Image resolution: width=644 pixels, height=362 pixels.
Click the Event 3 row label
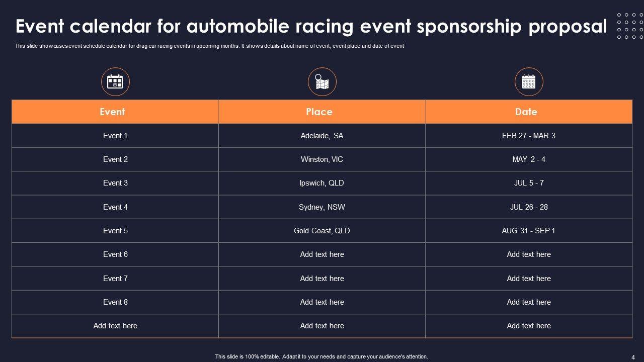tap(115, 183)
